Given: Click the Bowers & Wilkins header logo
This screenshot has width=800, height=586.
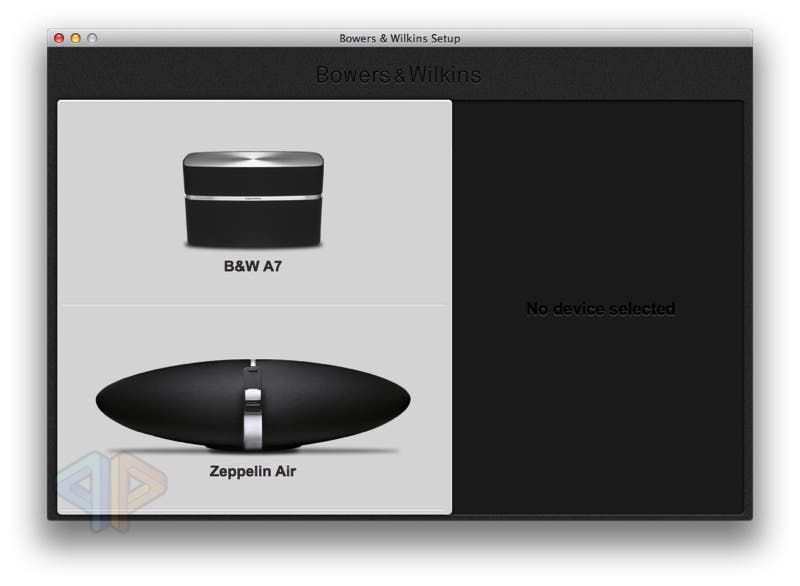Looking at the screenshot, I should pyautogui.click(x=398, y=75).
